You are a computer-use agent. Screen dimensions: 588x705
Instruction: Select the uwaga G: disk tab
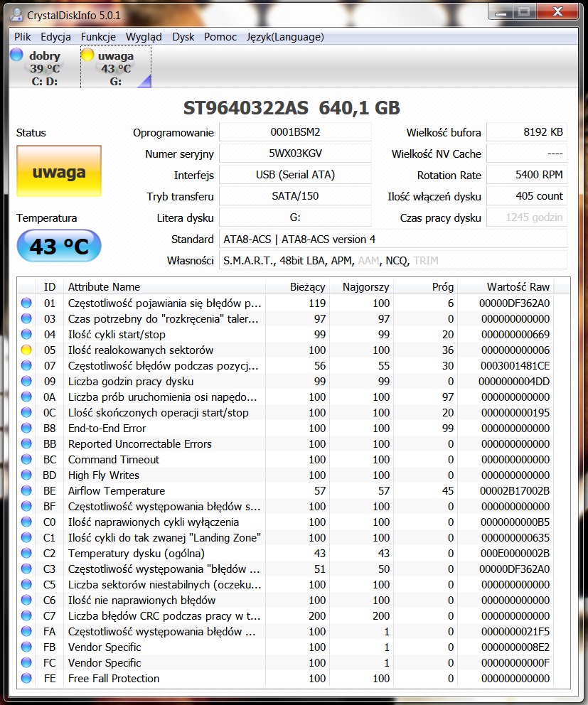pos(116,68)
